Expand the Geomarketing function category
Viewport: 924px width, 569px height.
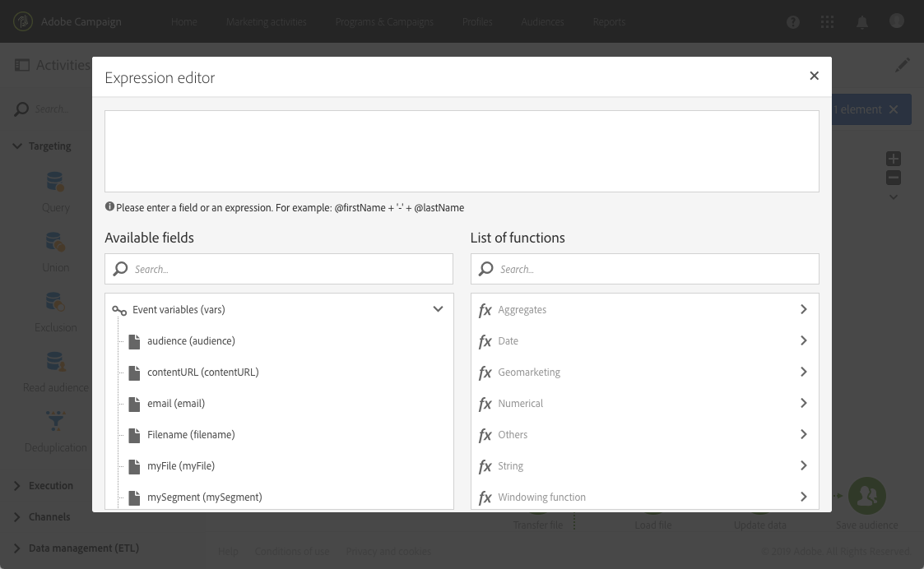pos(803,372)
